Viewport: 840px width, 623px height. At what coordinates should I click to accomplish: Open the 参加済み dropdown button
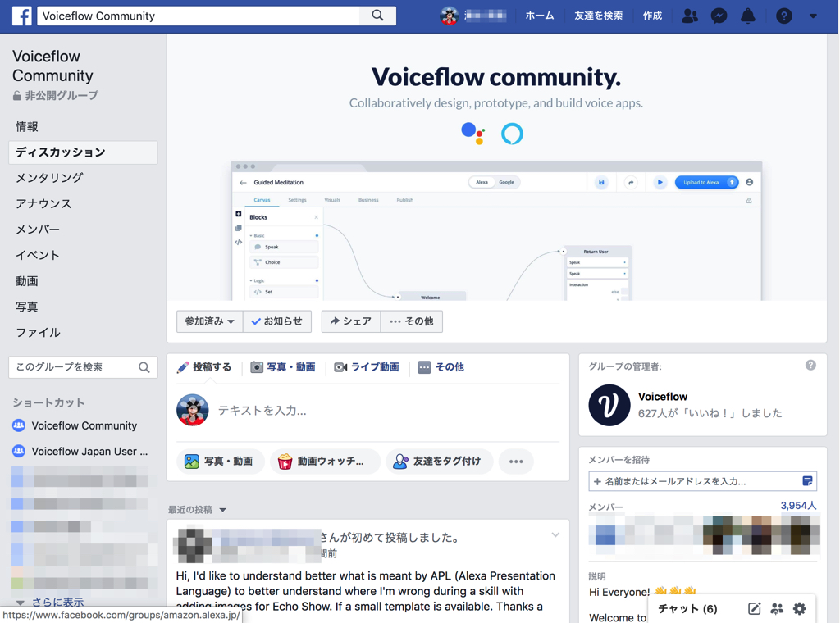(x=209, y=321)
